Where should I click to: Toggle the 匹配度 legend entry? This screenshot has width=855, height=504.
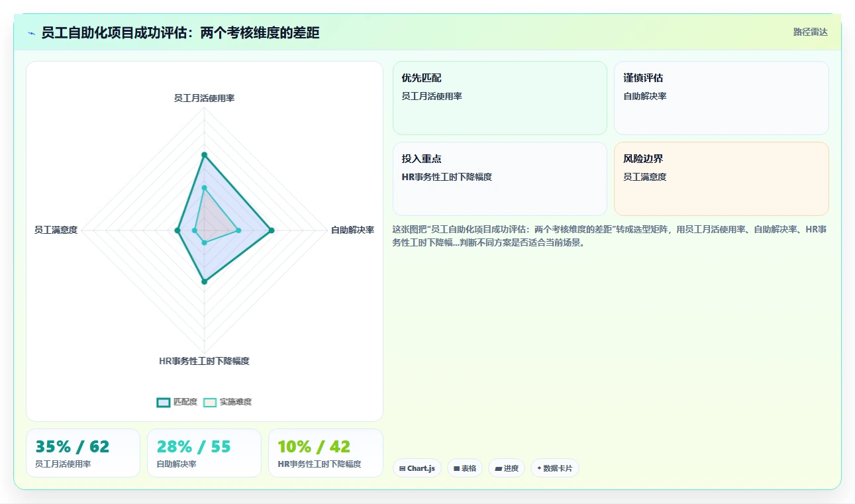pyautogui.click(x=177, y=402)
